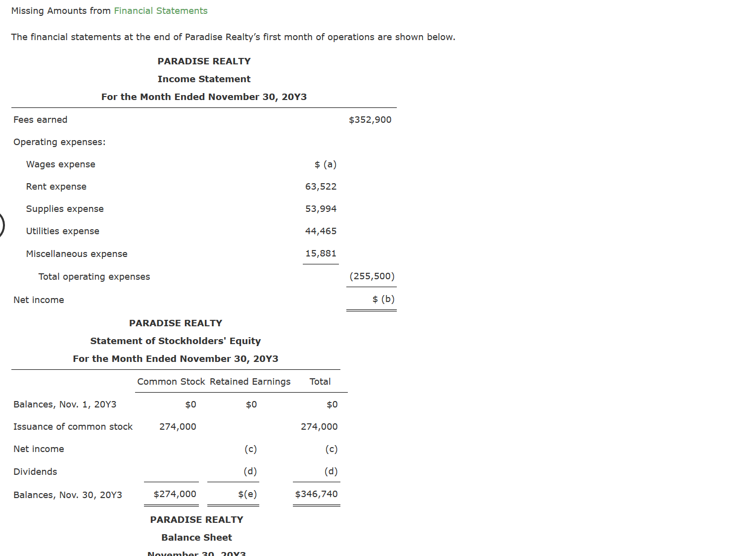The height and width of the screenshot is (556, 756).
Task: Select the Statement of Stockholders' Equity heading
Action: (176, 341)
